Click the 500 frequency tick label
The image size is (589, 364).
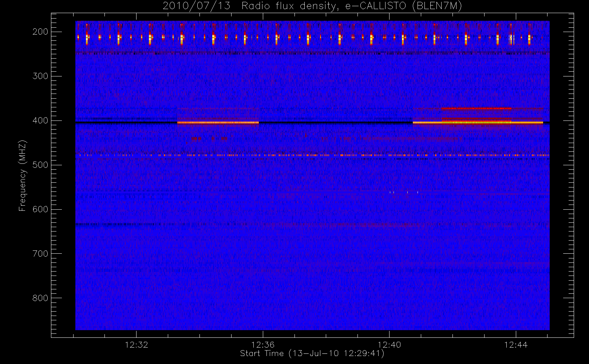pos(40,165)
